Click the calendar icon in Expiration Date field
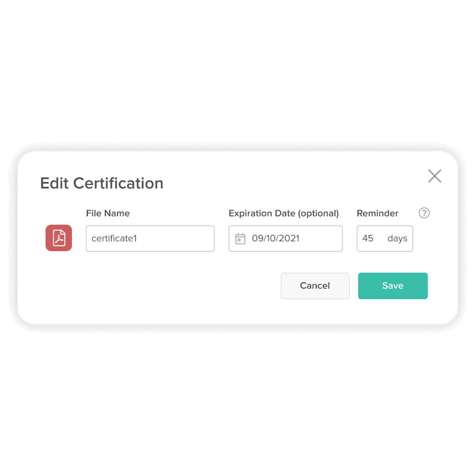This screenshot has height=476, width=476. coord(240,238)
